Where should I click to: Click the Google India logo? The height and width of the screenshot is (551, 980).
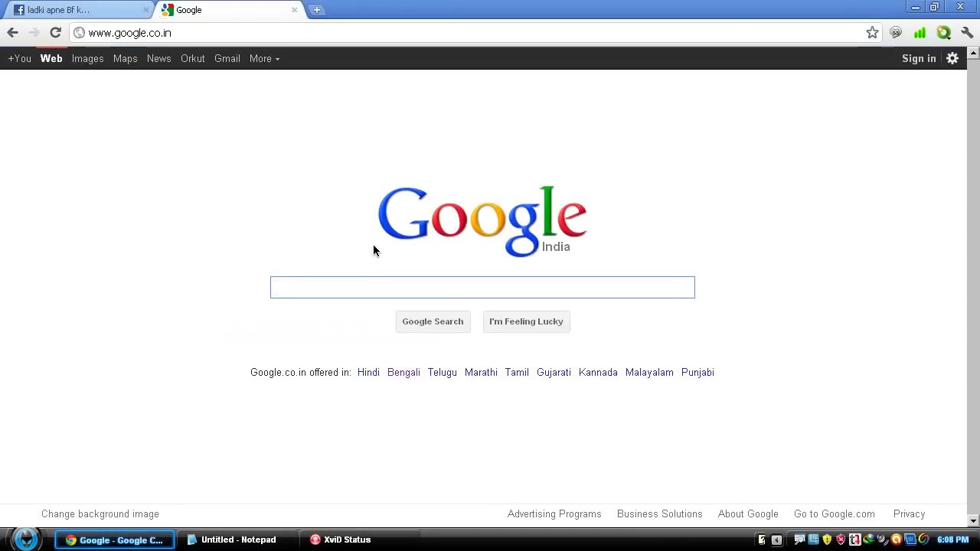tap(482, 221)
